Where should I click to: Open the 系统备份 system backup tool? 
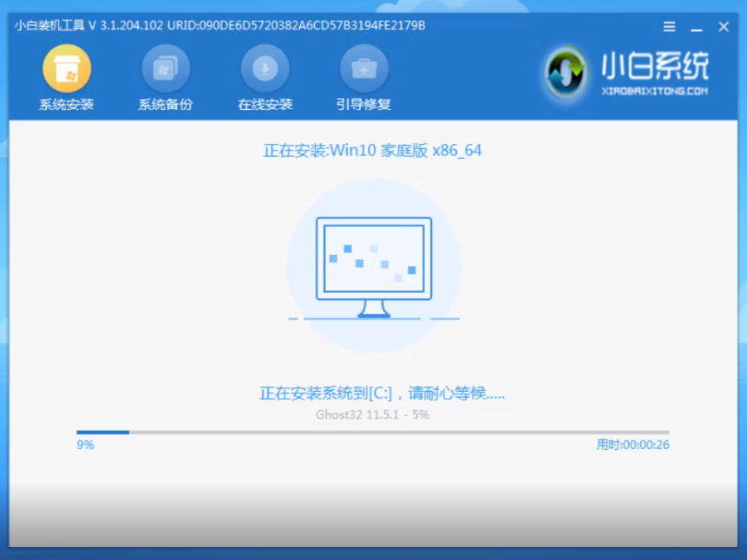165,76
